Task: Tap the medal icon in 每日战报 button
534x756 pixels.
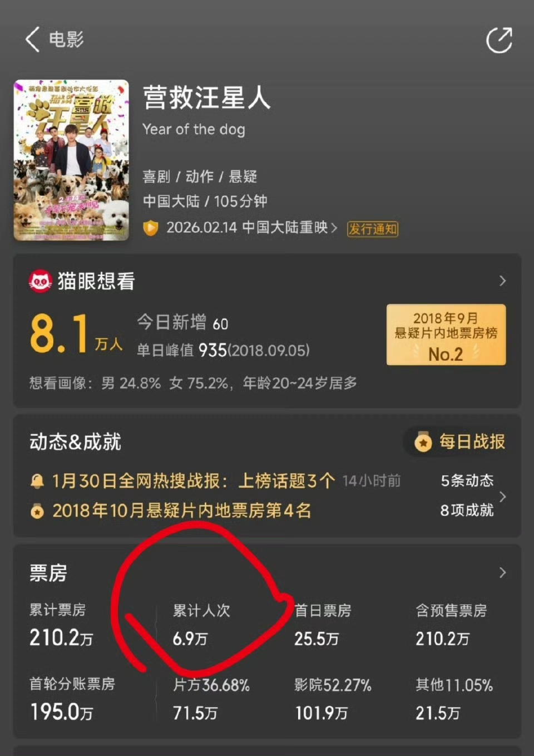Action: pos(423,442)
